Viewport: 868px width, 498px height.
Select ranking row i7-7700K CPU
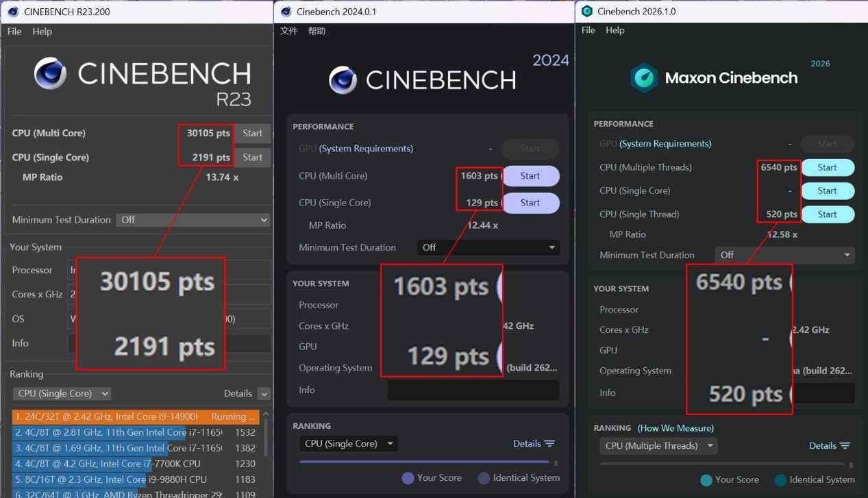[x=136, y=464]
